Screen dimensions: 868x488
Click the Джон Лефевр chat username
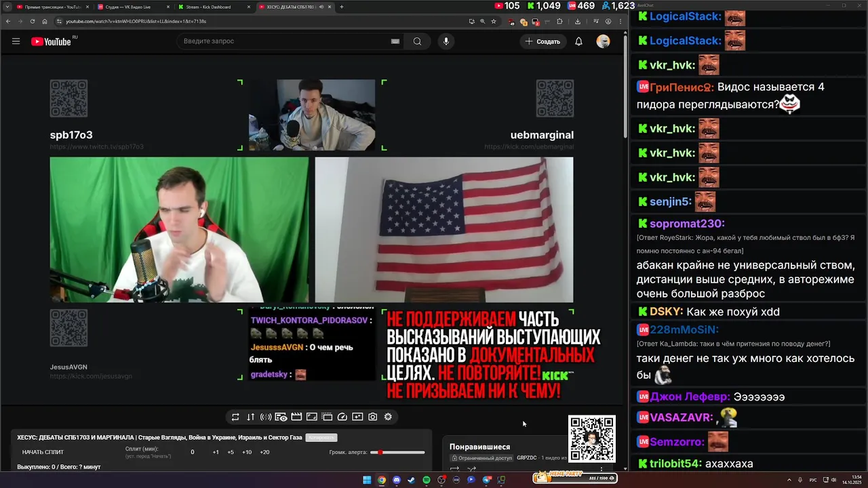click(690, 396)
